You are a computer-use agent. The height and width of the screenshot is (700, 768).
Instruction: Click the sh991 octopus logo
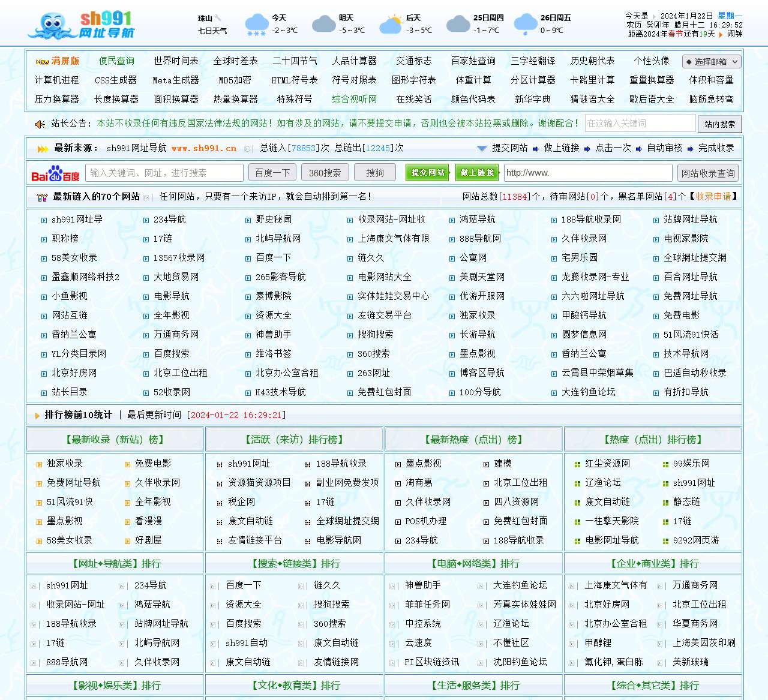tap(81, 25)
